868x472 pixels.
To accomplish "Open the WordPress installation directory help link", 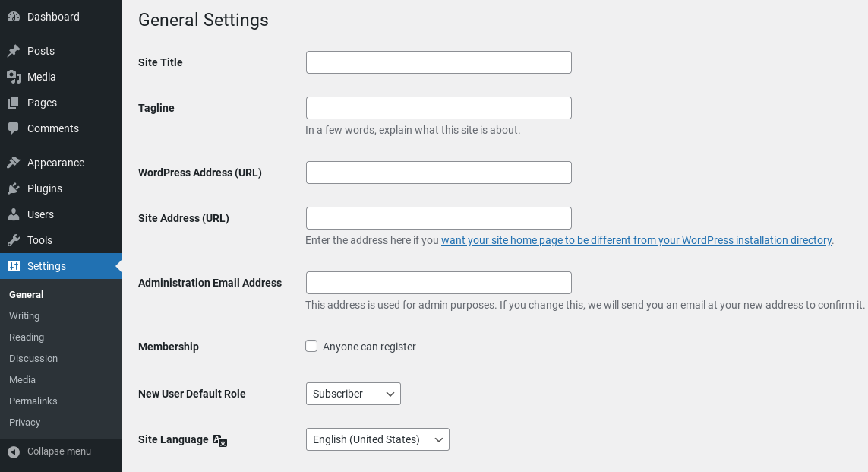I will click(x=636, y=240).
